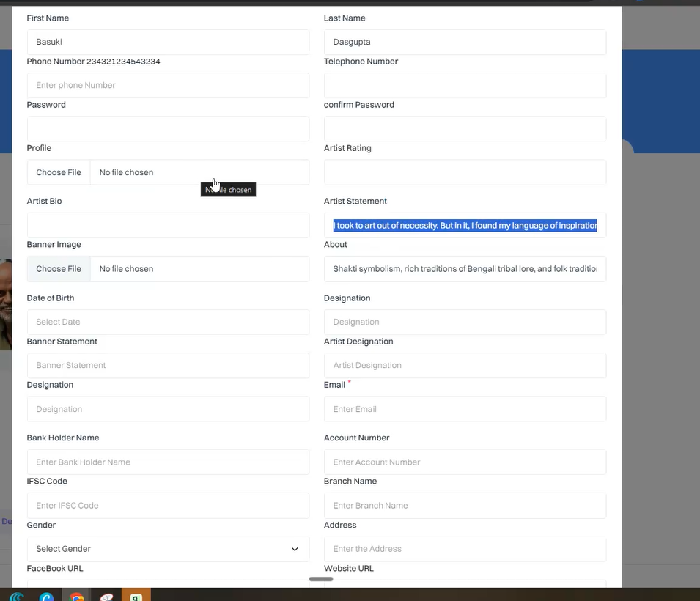Click into the confirm Password field
Viewport: 700px width, 601px height.
465,129
